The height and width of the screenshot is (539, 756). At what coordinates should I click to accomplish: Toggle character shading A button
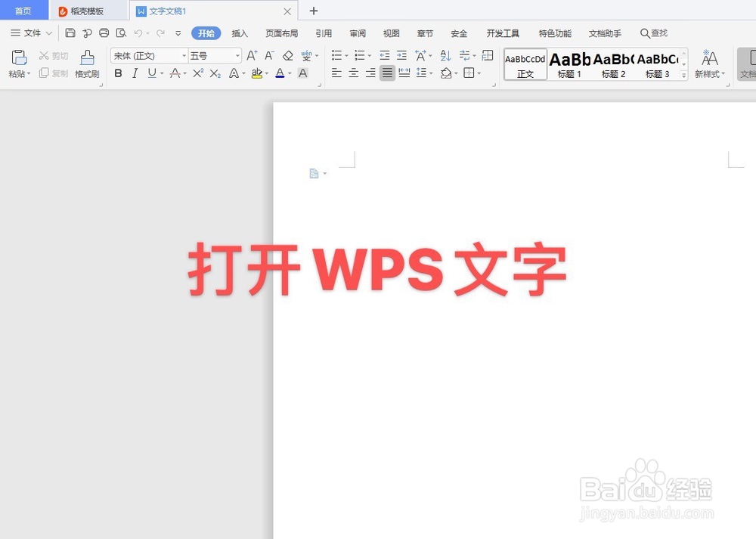pos(303,73)
